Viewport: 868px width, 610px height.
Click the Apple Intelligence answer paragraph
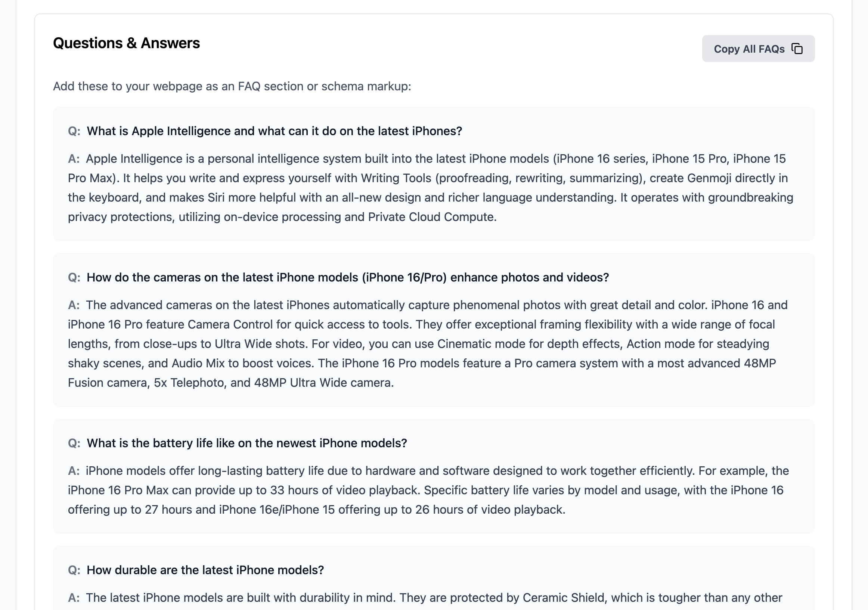[x=431, y=188]
